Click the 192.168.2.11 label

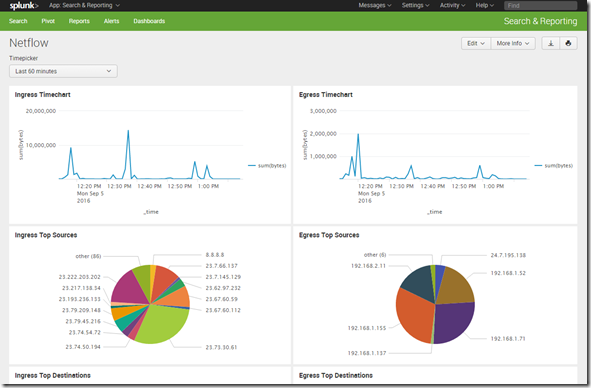(x=368, y=266)
